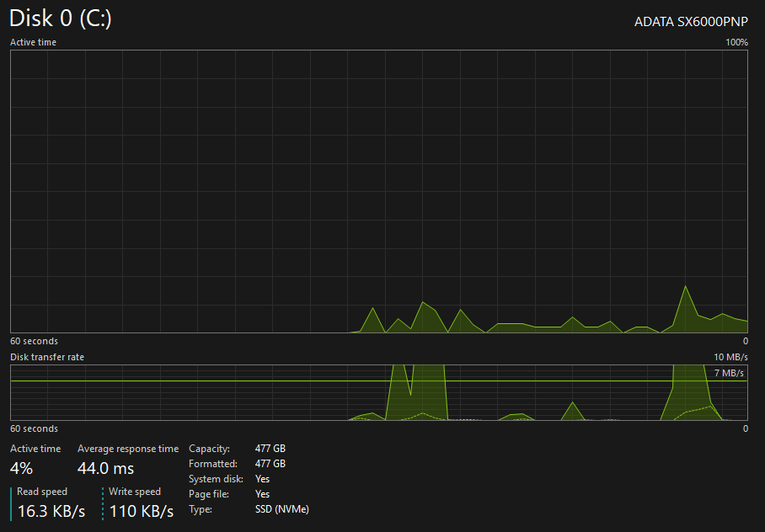Select the Active time 4% value
Screen dimensions: 765x532
coord(21,469)
